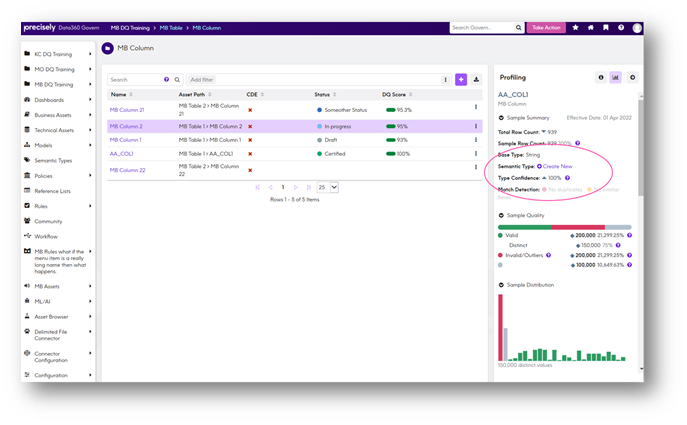
Task: Collapse the Sample Summary section
Action: [501, 118]
